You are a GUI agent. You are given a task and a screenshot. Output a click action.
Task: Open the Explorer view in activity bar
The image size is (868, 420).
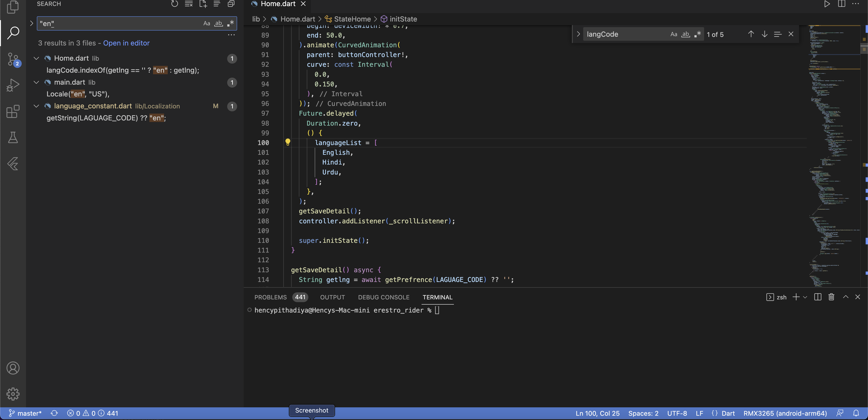[13, 7]
